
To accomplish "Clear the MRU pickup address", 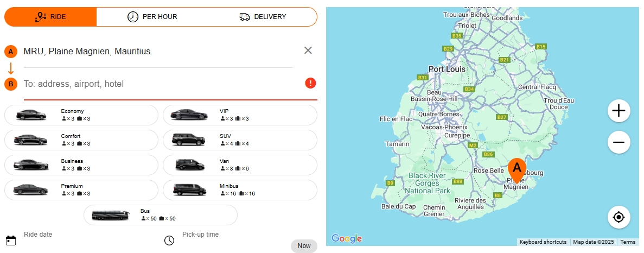I will click(308, 50).
